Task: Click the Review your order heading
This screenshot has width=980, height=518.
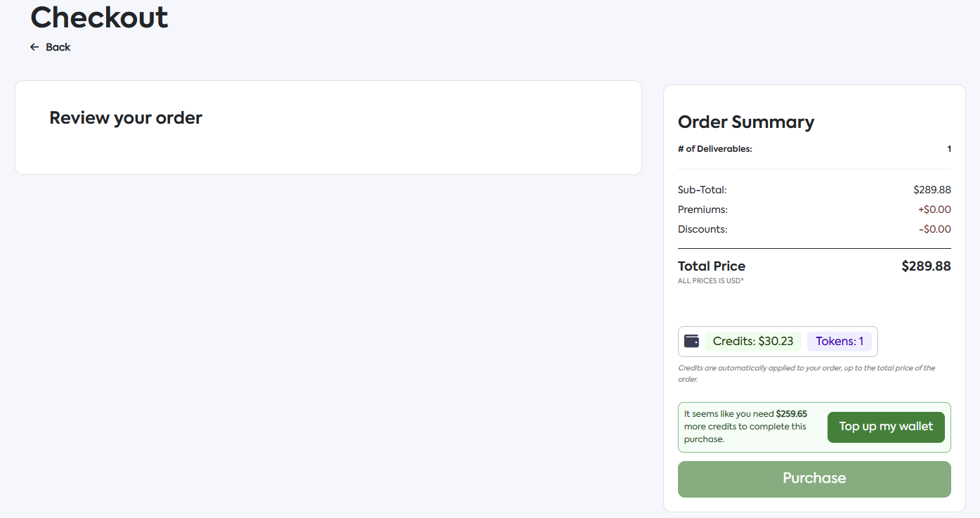Action: click(126, 117)
